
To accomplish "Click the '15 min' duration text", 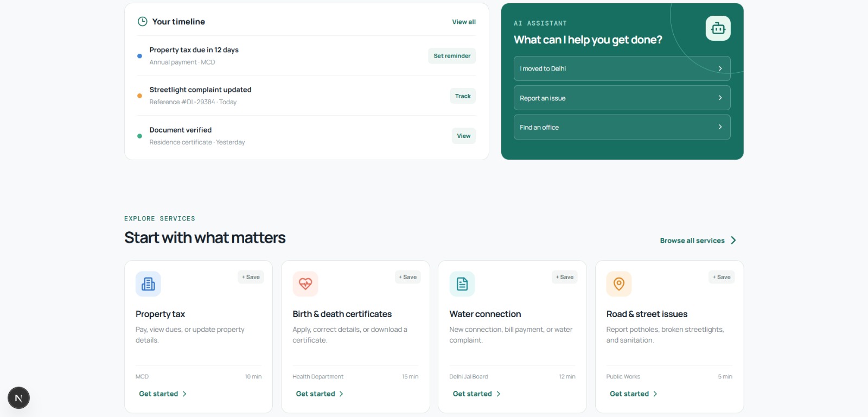I will click(x=410, y=377).
